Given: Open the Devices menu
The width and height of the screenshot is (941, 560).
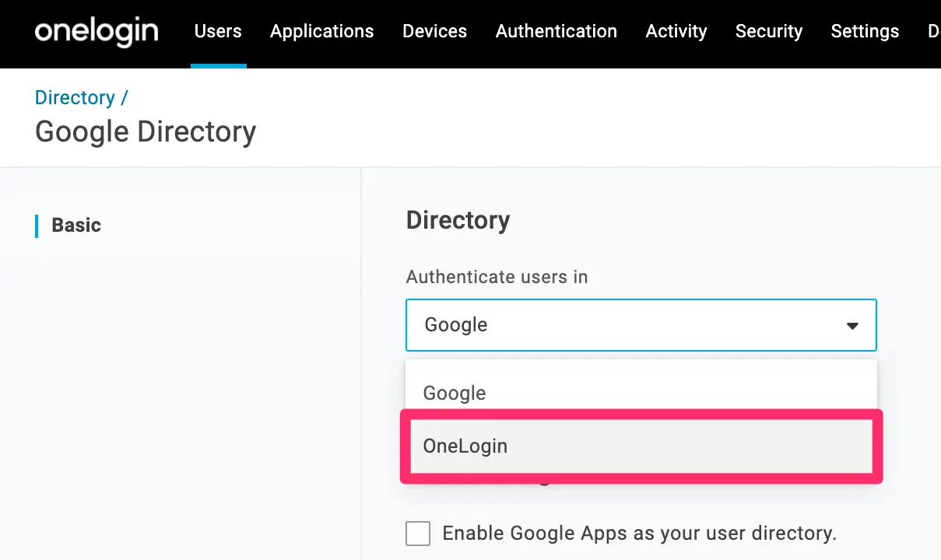Looking at the screenshot, I should click(434, 31).
